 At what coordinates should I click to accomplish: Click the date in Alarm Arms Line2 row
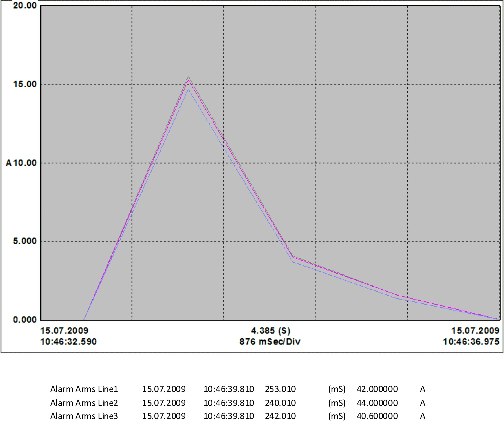click(x=164, y=403)
